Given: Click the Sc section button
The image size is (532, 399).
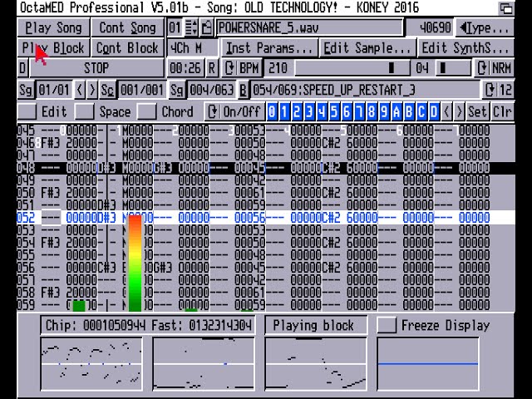Looking at the screenshot, I should 107,90.
